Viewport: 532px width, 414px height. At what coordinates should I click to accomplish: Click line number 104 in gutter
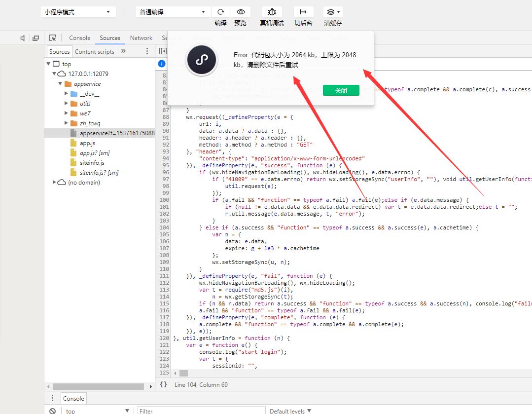tap(164, 227)
